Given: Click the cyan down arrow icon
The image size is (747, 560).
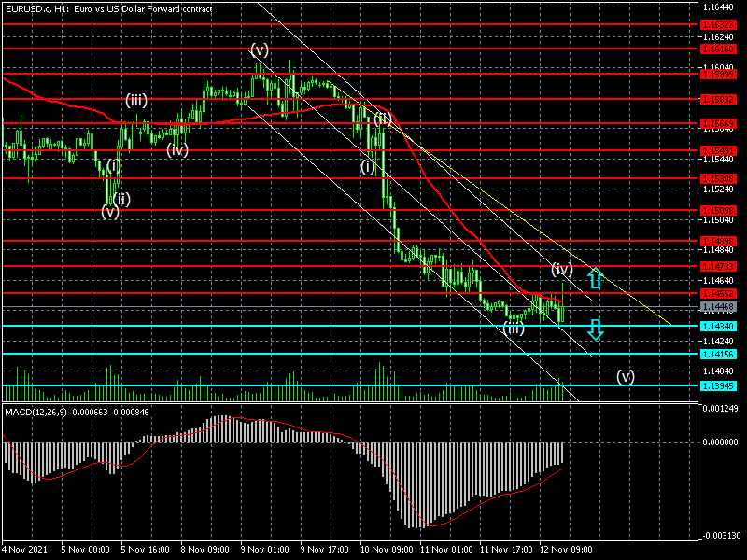Looking at the screenshot, I should (x=595, y=329).
